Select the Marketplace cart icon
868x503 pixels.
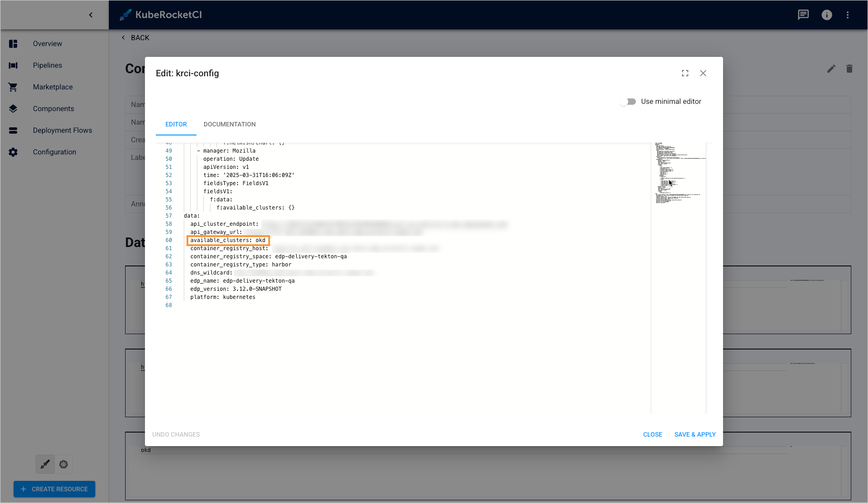click(13, 87)
